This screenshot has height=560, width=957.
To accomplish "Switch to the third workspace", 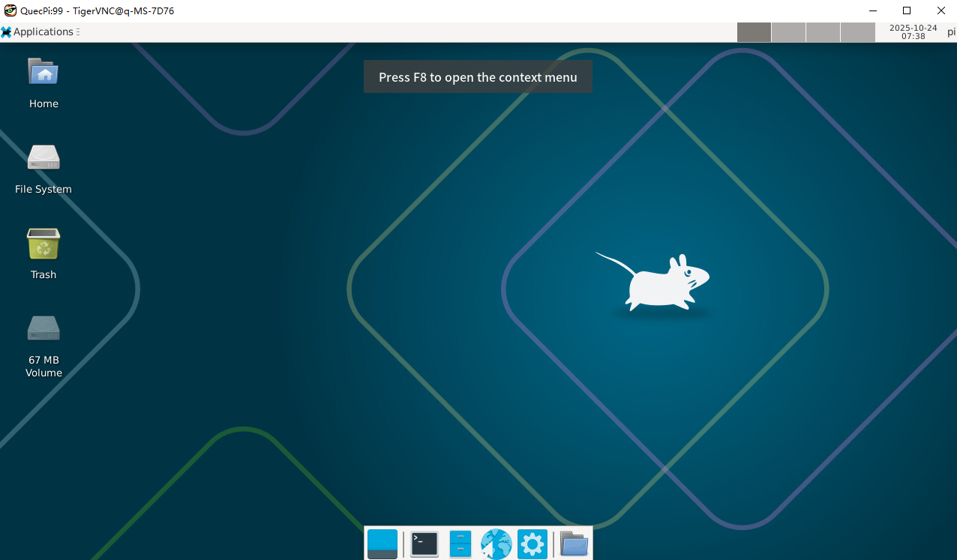I will [823, 32].
